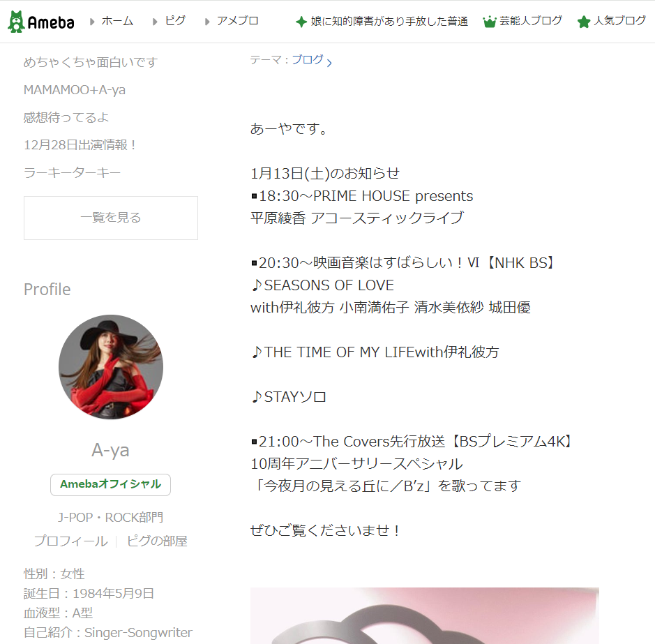Open the プロフィール link under A-ya
The height and width of the screenshot is (644, 655).
point(71,541)
